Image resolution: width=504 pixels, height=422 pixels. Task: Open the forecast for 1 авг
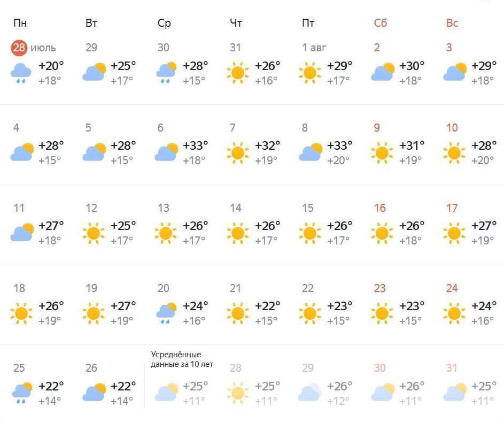coord(314,48)
